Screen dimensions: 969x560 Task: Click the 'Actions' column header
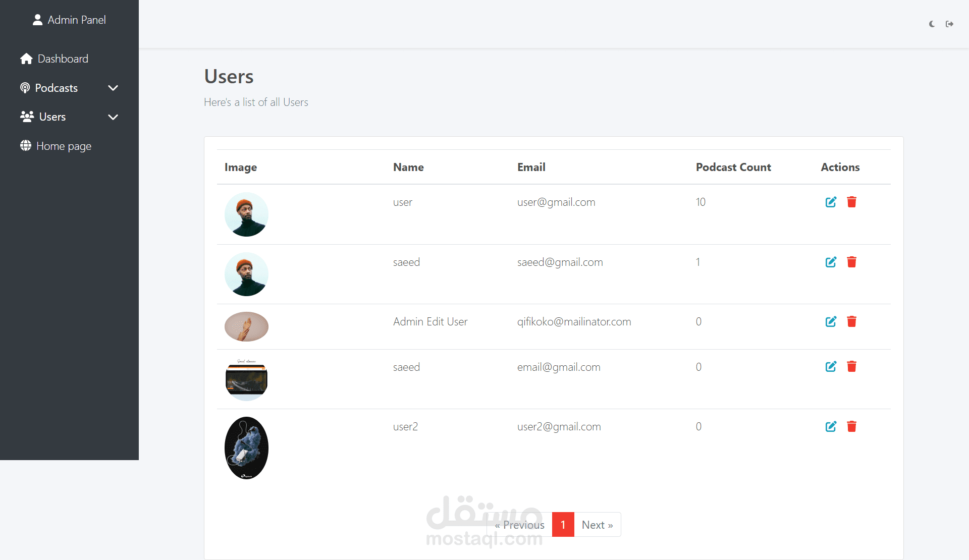tap(840, 167)
